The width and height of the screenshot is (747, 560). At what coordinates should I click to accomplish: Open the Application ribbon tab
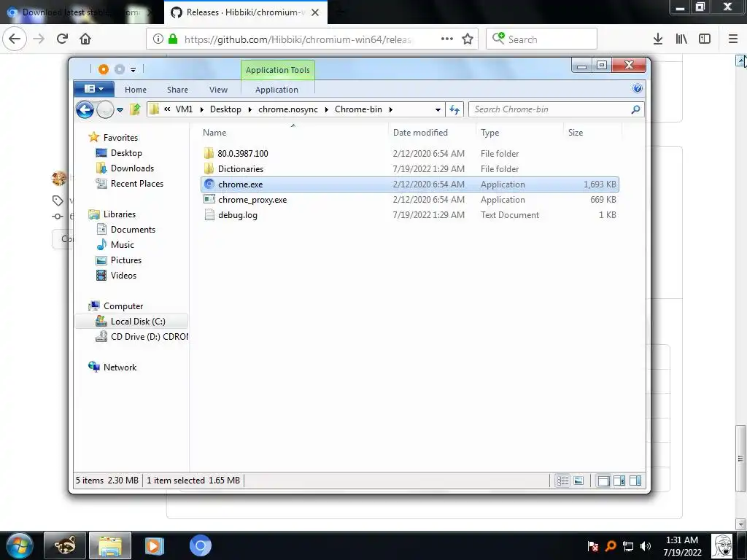[x=276, y=90]
